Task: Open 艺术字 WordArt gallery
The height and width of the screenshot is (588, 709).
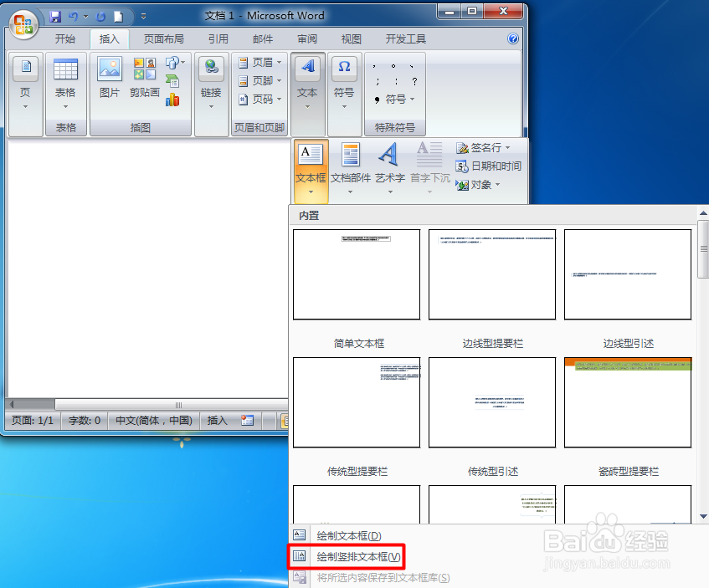Action: point(390,169)
